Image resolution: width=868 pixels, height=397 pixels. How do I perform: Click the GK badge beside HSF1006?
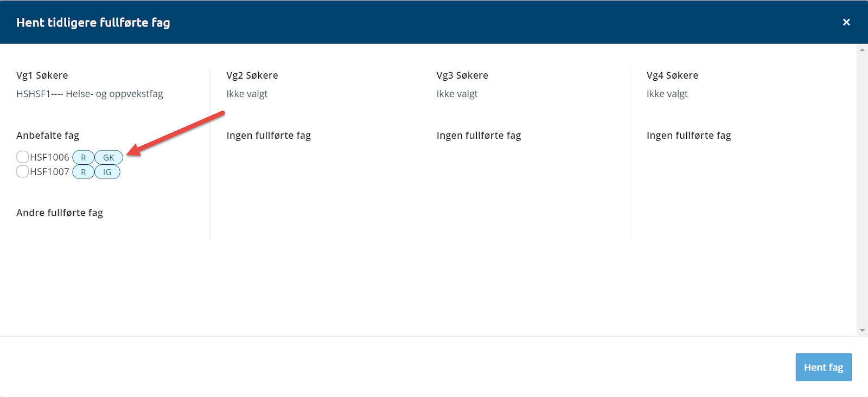pos(108,158)
